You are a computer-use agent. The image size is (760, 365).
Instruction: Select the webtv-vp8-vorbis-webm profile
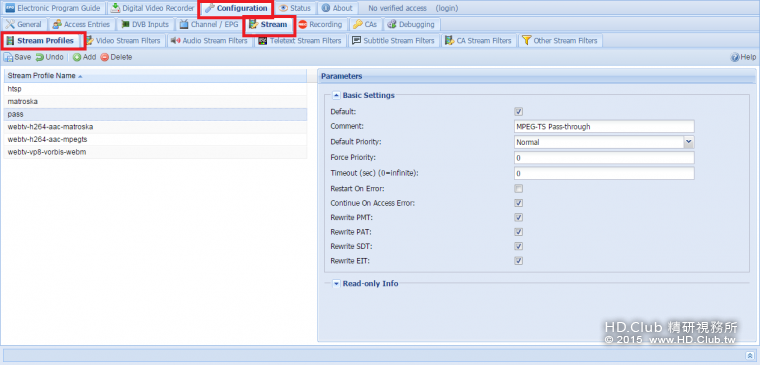155,152
